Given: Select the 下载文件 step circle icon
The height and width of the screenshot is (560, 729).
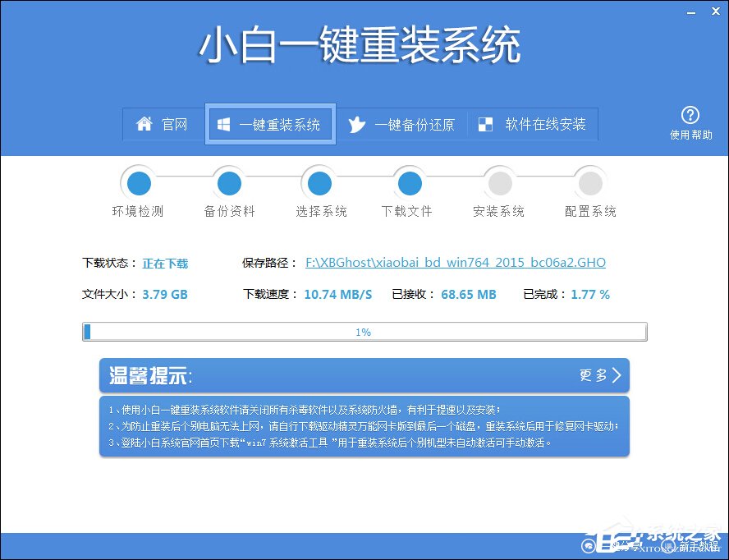Looking at the screenshot, I should coord(409,183).
